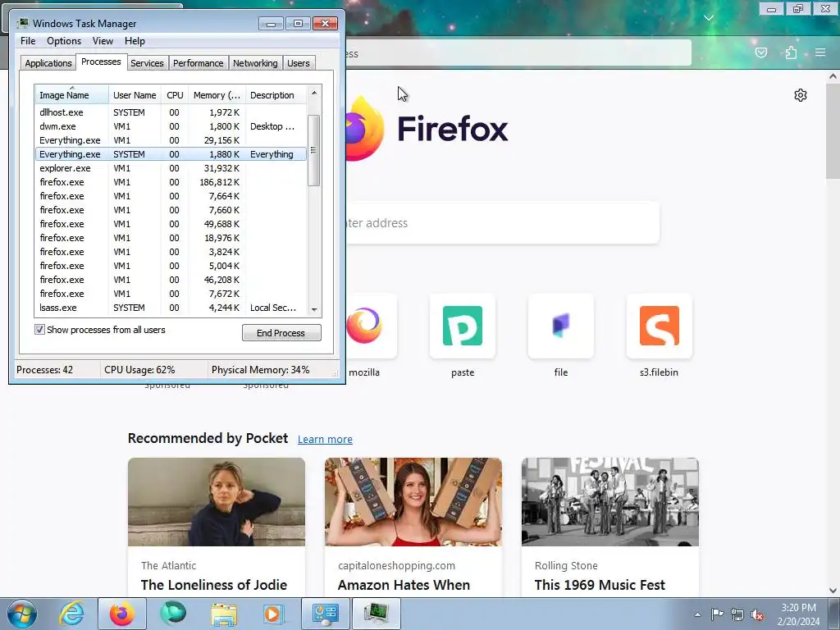Click the End Process button
This screenshot has width=840, height=630.
click(281, 333)
